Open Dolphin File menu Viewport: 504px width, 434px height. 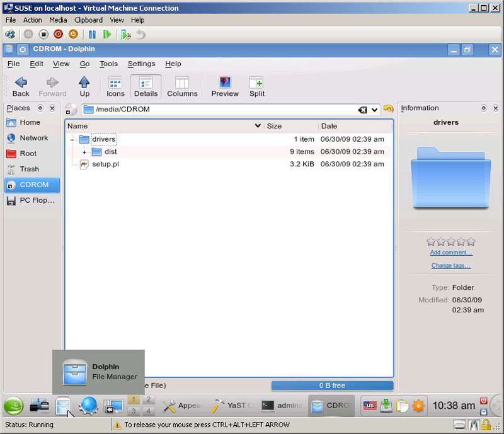point(13,64)
